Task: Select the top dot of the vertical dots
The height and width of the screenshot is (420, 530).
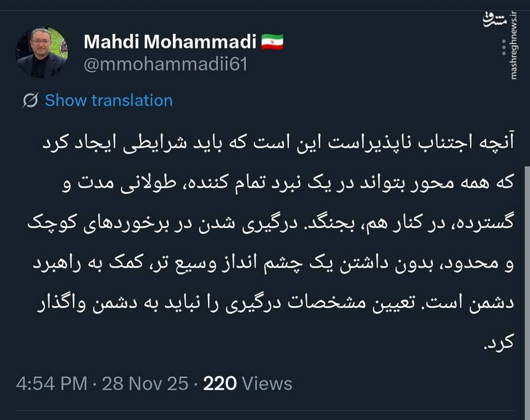Action: pos(503,41)
